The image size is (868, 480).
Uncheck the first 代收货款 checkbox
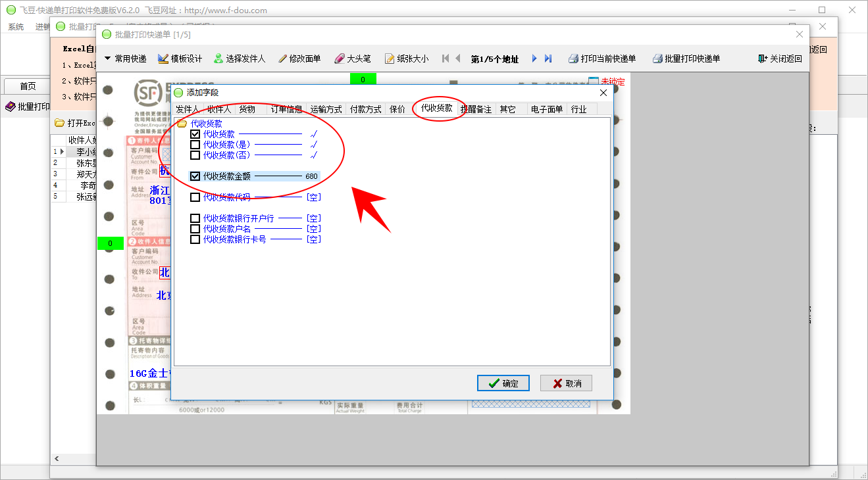[195, 134]
